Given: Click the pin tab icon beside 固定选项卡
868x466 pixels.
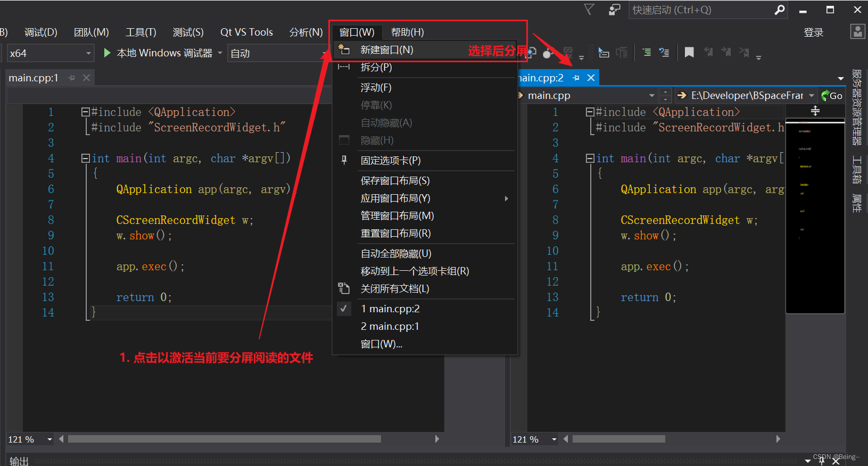Looking at the screenshot, I should [344, 160].
